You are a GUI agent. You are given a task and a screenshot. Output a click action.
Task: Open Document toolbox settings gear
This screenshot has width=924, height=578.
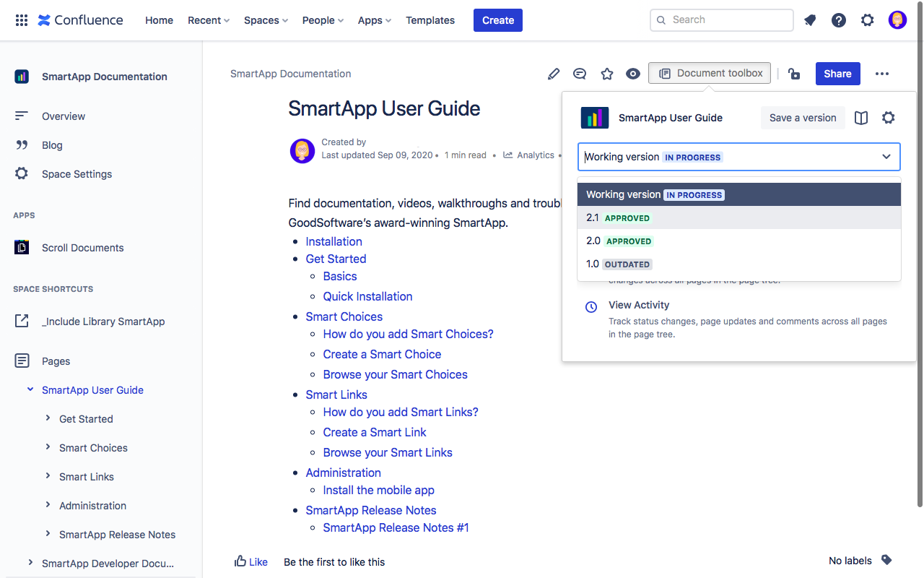coord(888,118)
